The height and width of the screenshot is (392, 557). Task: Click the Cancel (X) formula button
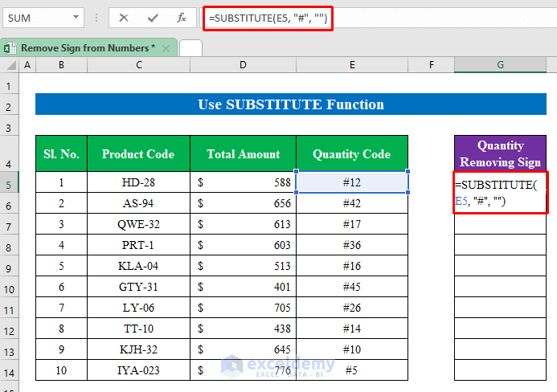tap(124, 18)
